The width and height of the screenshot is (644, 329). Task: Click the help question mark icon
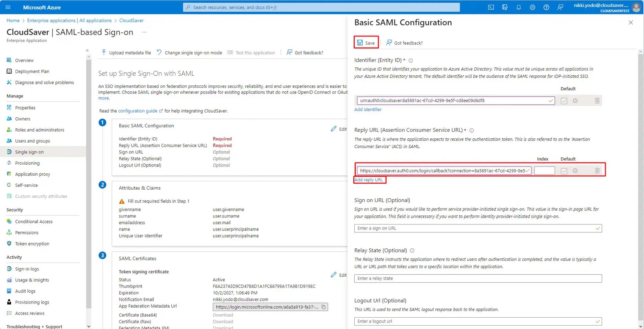[546, 7]
